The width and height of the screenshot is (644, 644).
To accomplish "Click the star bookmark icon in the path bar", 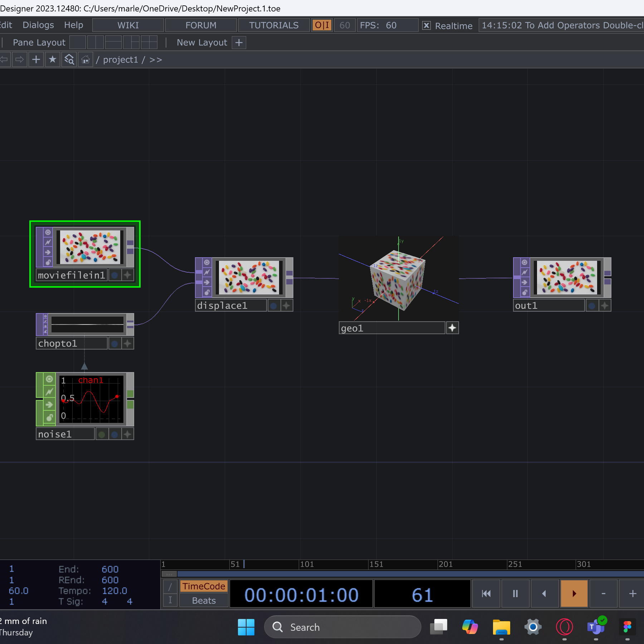I will click(x=53, y=59).
